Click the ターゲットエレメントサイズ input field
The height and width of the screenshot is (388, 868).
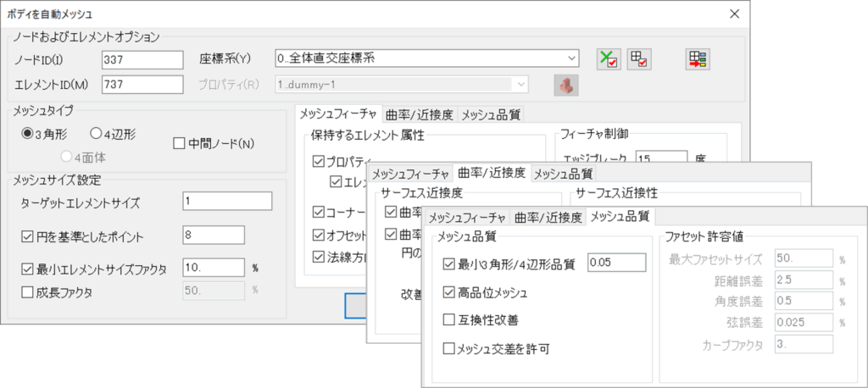(x=226, y=201)
